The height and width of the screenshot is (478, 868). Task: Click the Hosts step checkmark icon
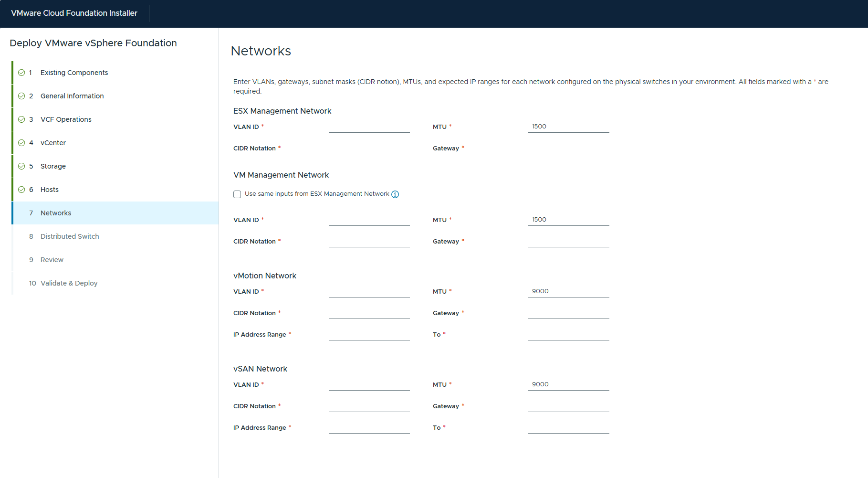click(x=21, y=190)
